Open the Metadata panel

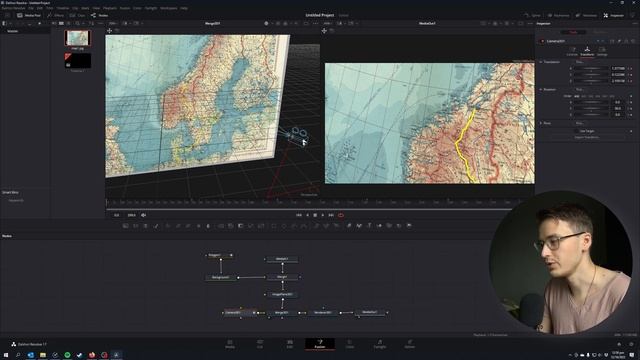[x=586, y=15]
